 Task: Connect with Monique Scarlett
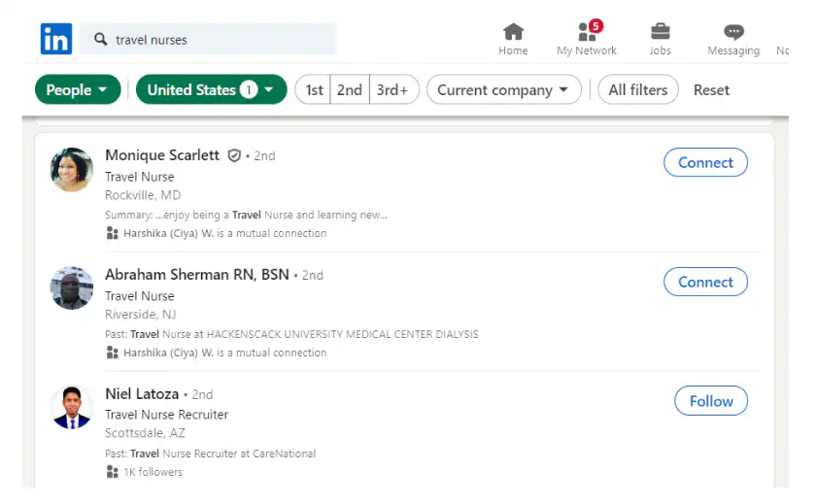705,163
